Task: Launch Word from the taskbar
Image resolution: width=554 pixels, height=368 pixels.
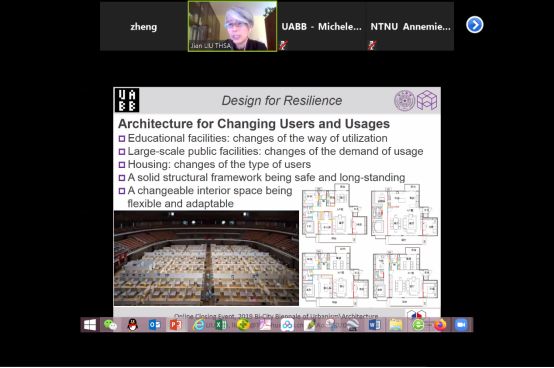Action: point(375,325)
